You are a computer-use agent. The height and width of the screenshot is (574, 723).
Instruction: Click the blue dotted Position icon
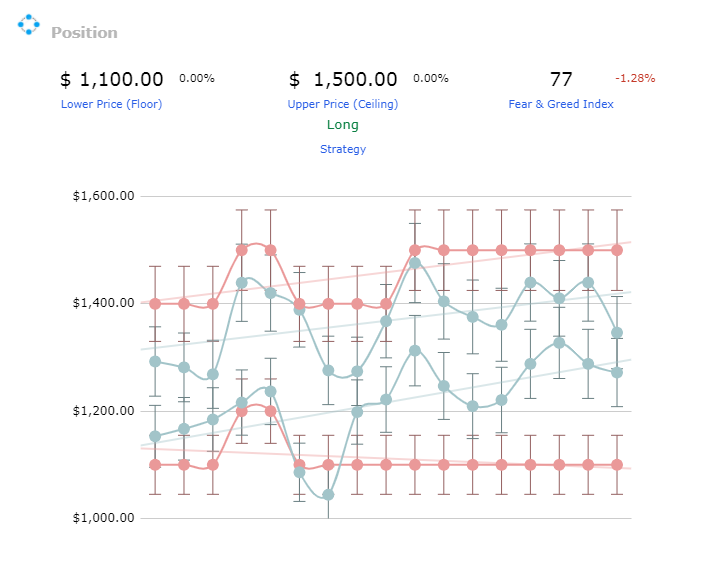pyautogui.click(x=29, y=24)
